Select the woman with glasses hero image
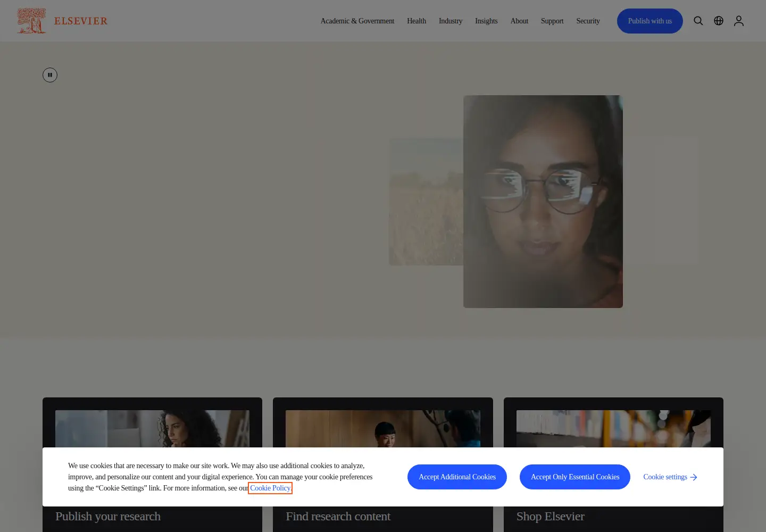 [543, 202]
